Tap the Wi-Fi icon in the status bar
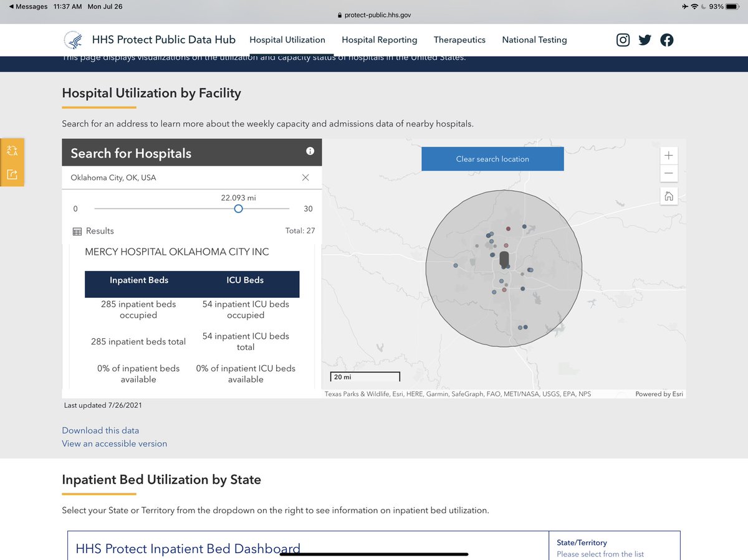This screenshot has width=748, height=560. point(694,6)
